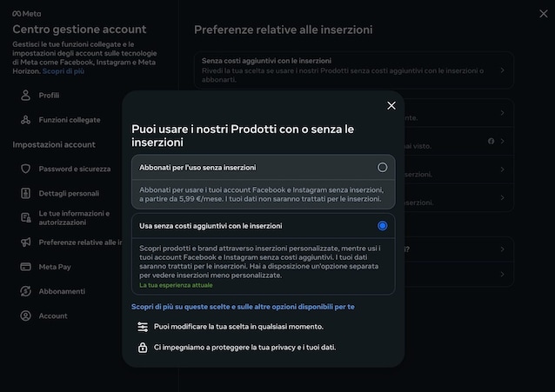Open 'Preferenze relative alle inserzioni' sidebar item

point(78,243)
